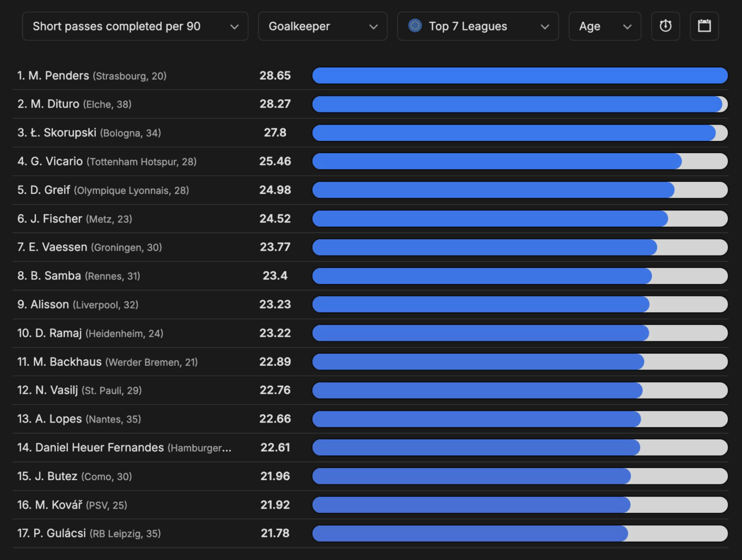The height and width of the screenshot is (560, 742).
Task: Click the B. Samba blue stat bar
Action: coord(481,276)
